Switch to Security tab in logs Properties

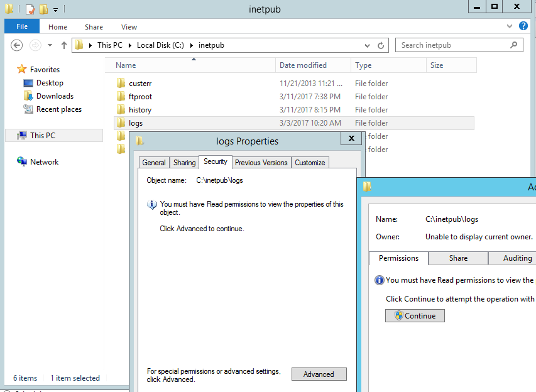click(216, 161)
